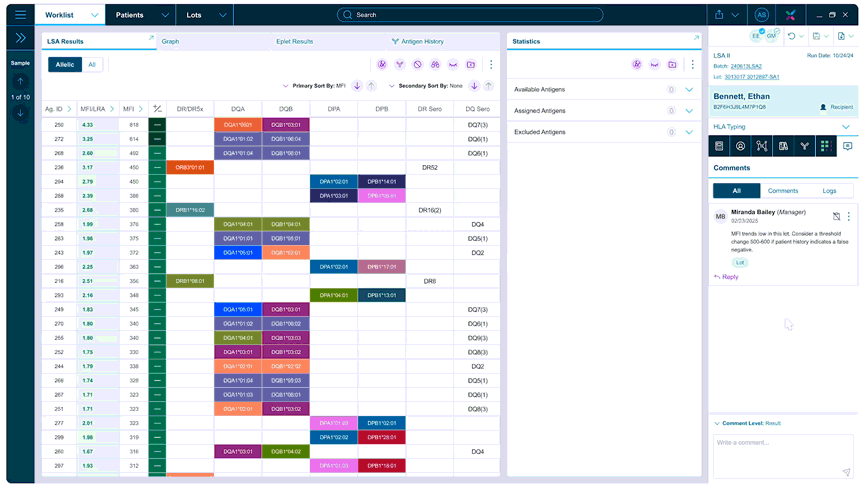Open the batch 240613LSA2 link

click(x=746, y=66)
